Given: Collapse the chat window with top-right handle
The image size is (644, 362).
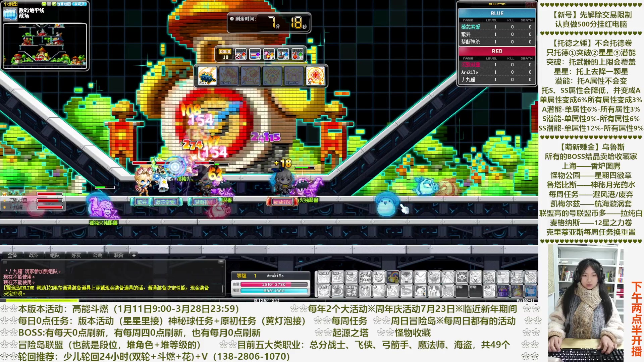Looking at the screenshot, I should click(221, 262).
